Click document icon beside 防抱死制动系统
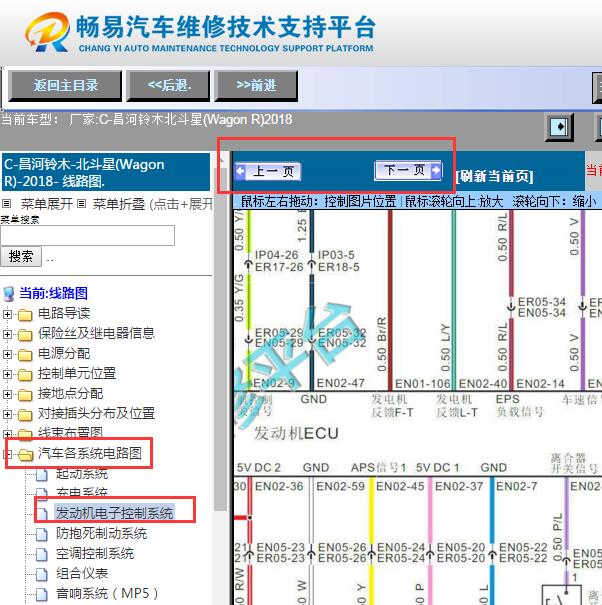Viewport: 602px width, 605px height. (42, 534)
